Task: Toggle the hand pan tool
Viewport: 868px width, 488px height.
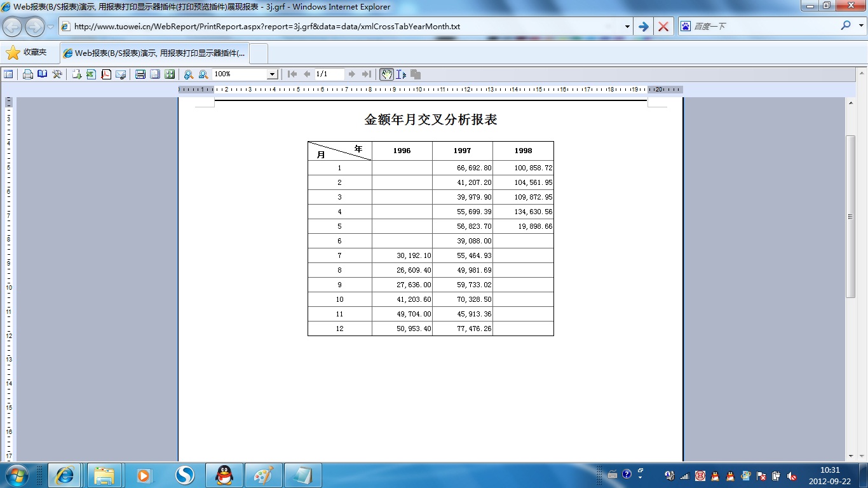Action: tap(386, 74)
